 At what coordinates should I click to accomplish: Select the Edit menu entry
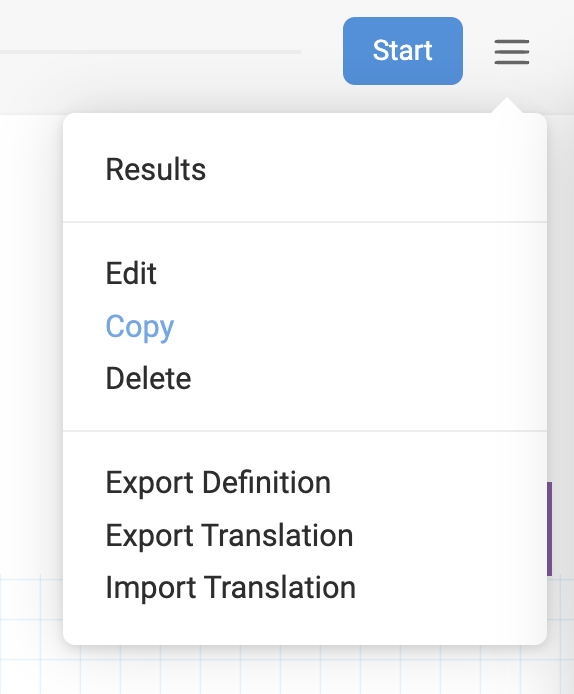coord(131,274)
